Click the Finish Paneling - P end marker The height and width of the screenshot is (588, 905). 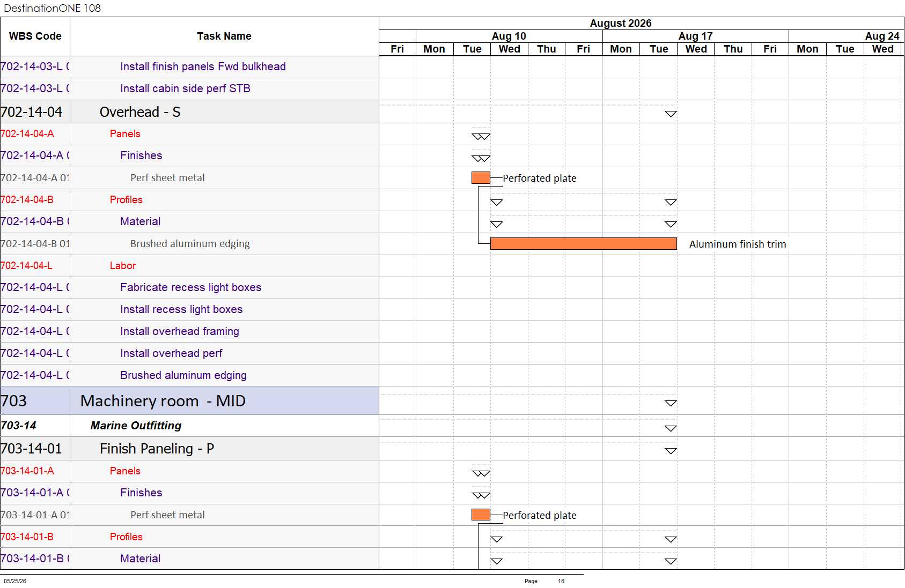point(671,451)
